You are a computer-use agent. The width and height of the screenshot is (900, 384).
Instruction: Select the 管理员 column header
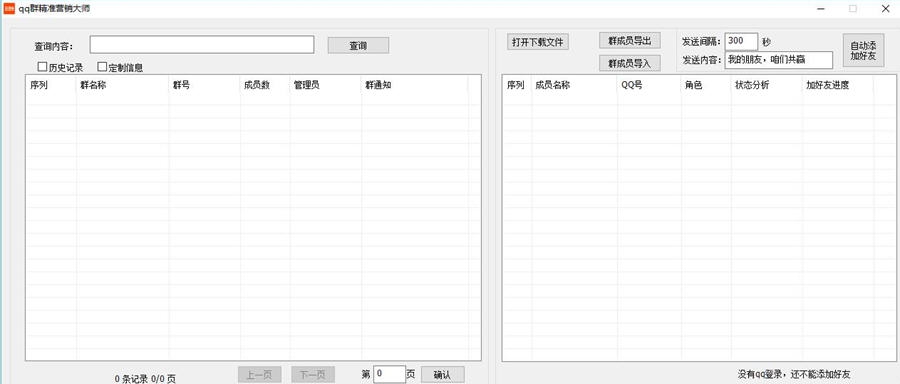click(325, 86)
